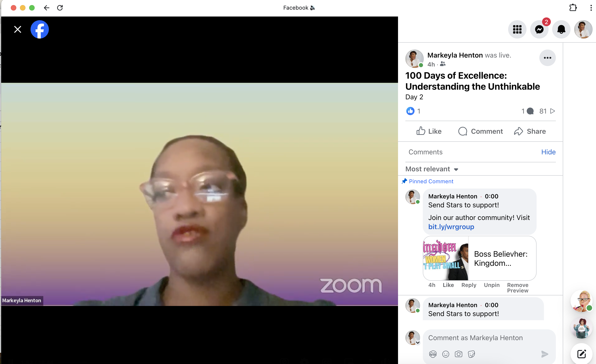Open the bit.ly/wrgroup link

[x=451, y=227]
